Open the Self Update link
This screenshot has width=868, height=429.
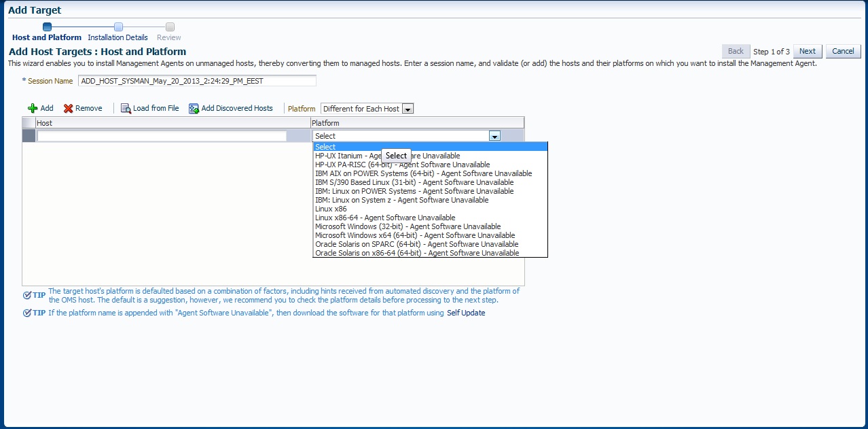[x=466, y=313]
